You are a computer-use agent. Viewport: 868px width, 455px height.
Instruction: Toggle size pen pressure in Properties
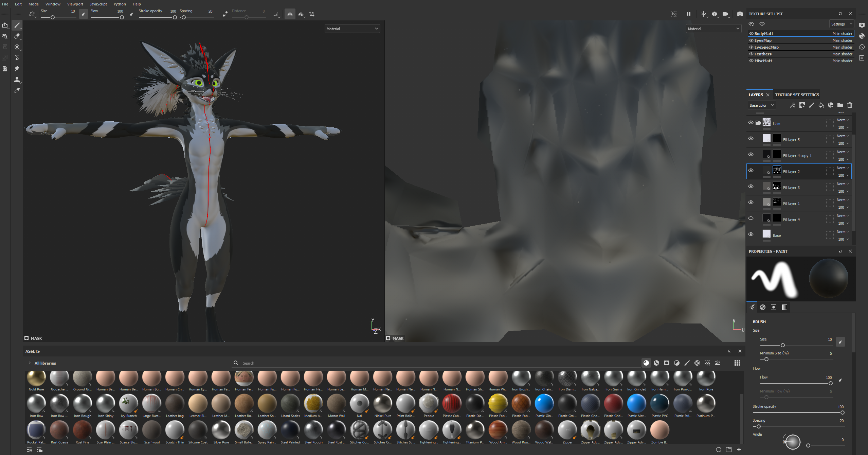pyautogui.click(x=840, y=342)
